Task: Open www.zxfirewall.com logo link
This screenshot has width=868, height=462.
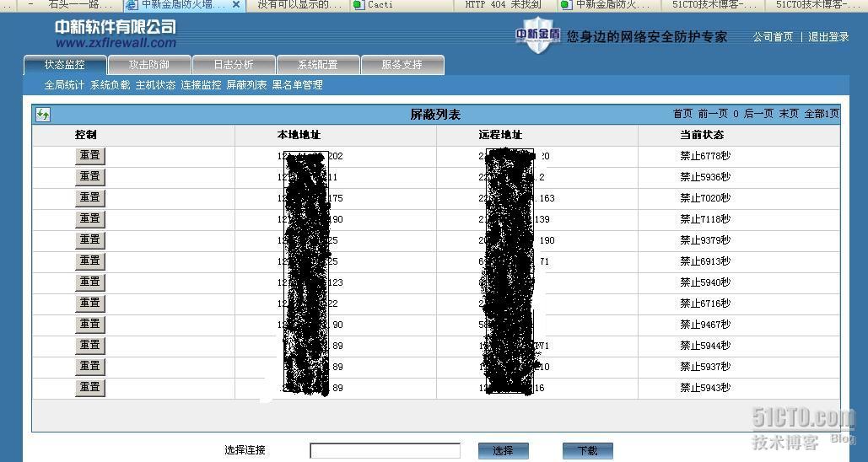Action: tap(116, 43)
